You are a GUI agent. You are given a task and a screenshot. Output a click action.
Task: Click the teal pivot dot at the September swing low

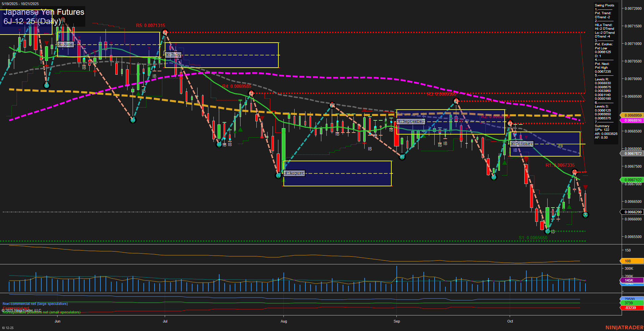click(x=402, y=157)
